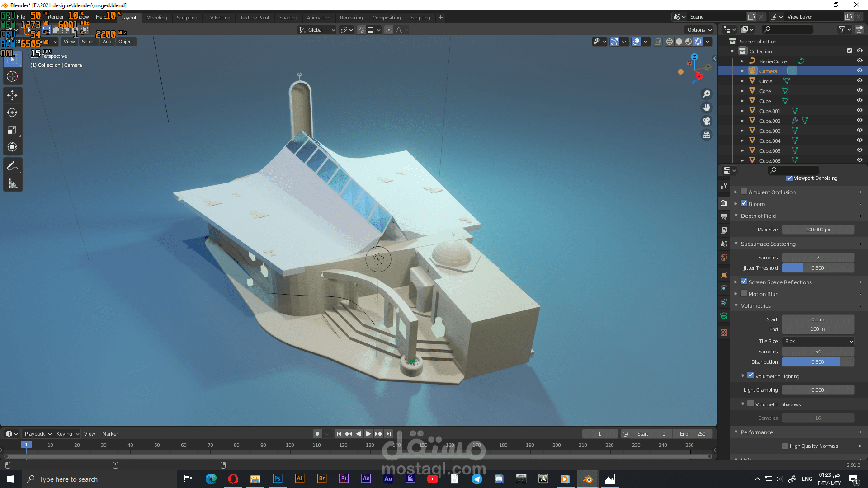Click the viewport zoom magnifier icon
Image resolution: width=868 pixels, height=488 pixels.
(706, 94)
